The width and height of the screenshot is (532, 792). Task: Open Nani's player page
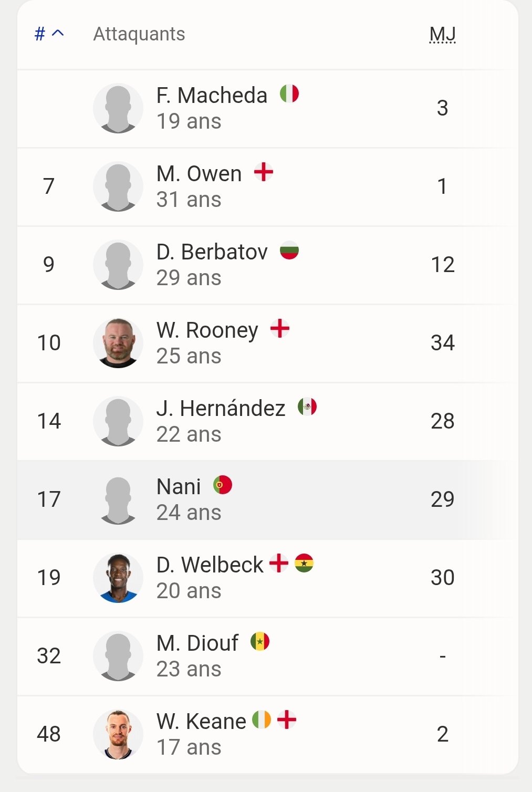pos(179,487)
